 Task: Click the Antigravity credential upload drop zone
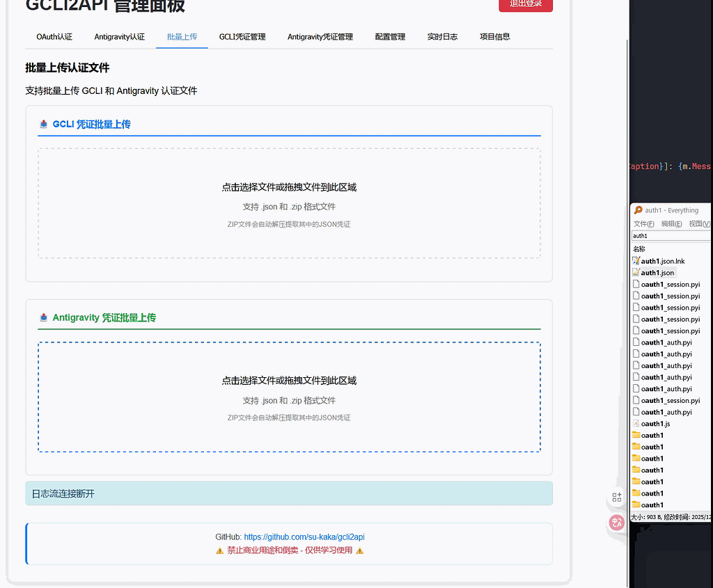coord(289,397)
